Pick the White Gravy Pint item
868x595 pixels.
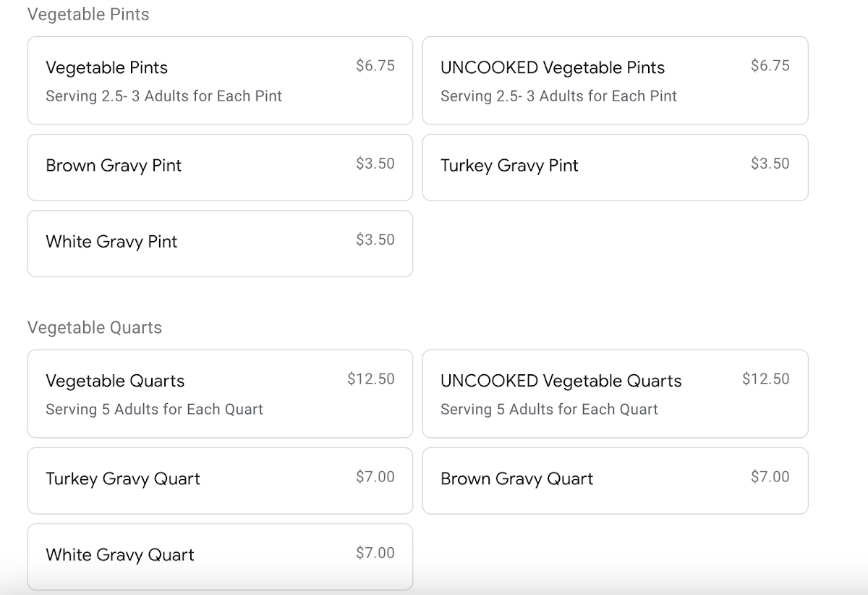point(220,243)
